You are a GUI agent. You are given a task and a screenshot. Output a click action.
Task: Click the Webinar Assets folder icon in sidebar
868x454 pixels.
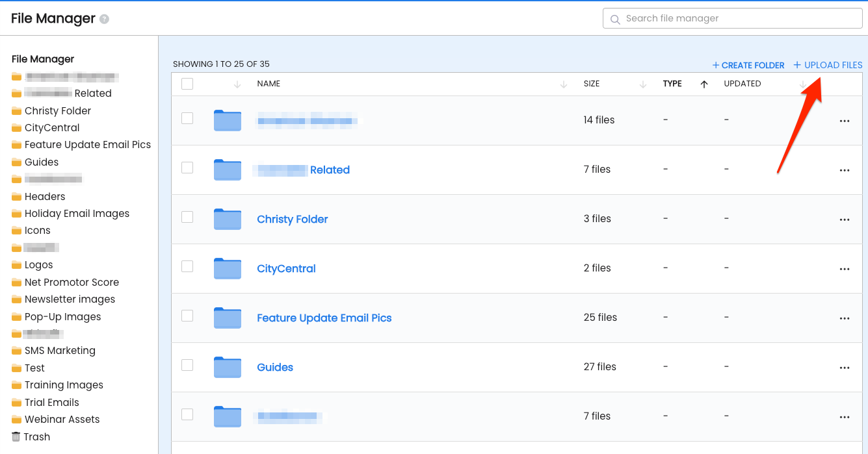[16, 420]
